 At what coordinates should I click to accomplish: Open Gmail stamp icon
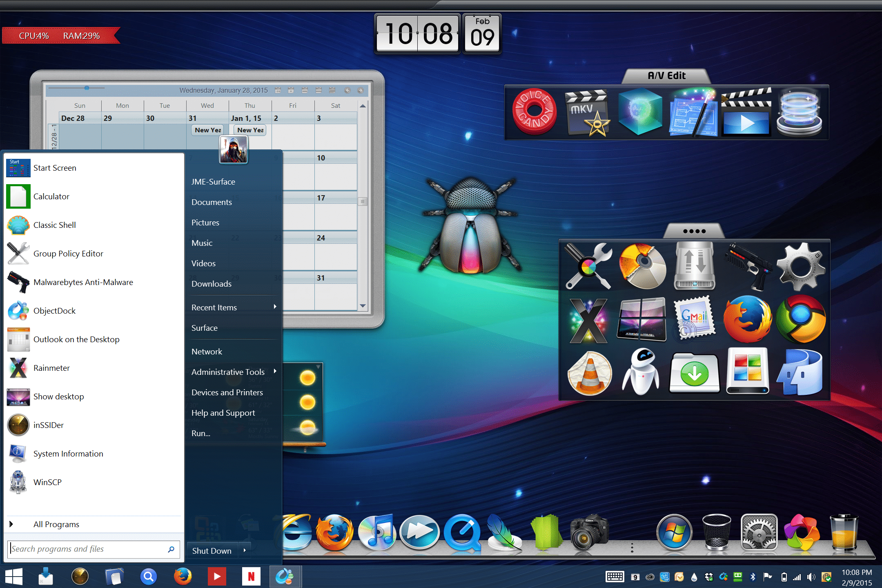(x=694, y=320)
